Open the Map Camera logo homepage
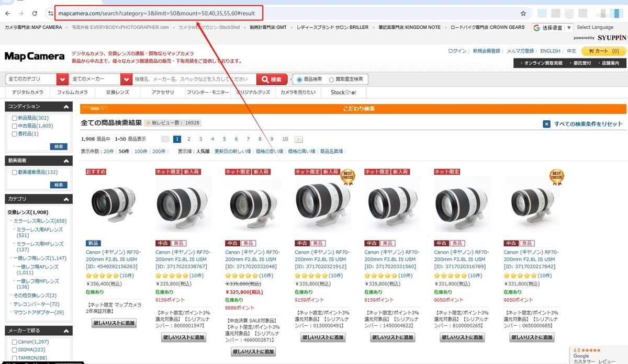The image size is (628, 364). (x=35, y=56)
